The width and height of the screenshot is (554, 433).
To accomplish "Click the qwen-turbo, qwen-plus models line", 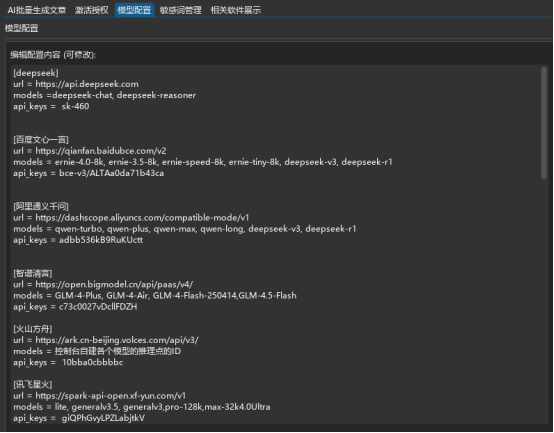I will point(185,229).
